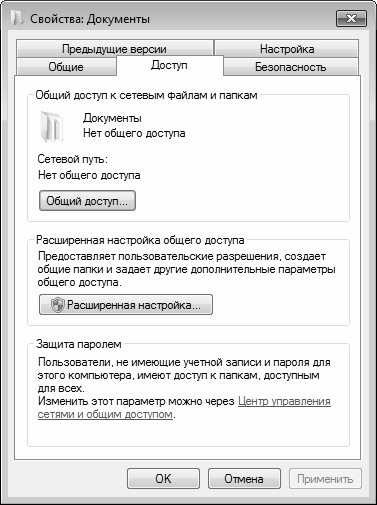This screenshot has height=505, width=377.
Task: Confirm with the OK button
Action: [163, 479]
